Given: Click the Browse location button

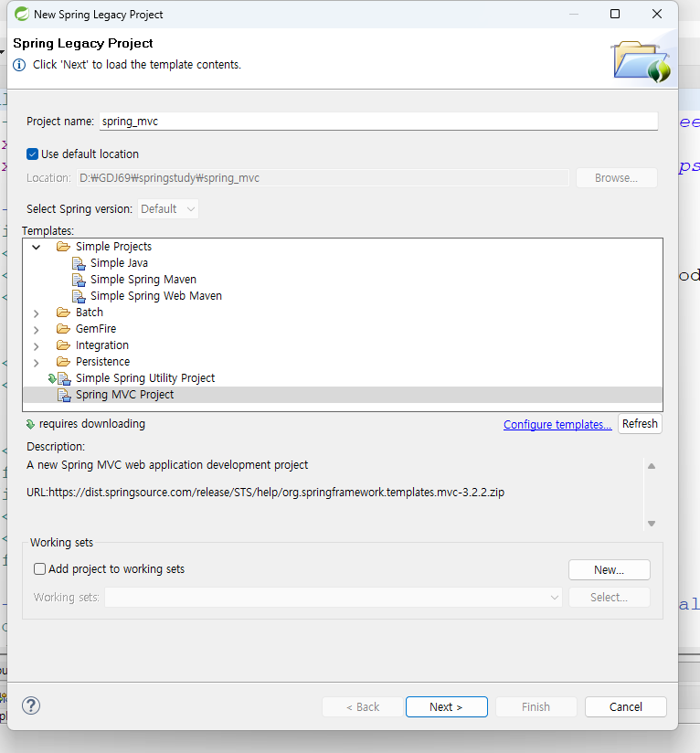Looking at the screenshot, I should pos(617,178).
